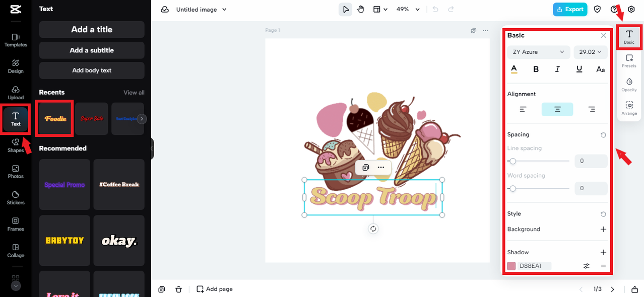Viewport: 644px width, 297px height.
Task: Switch to the Presets tab
Action: point(629,61)
